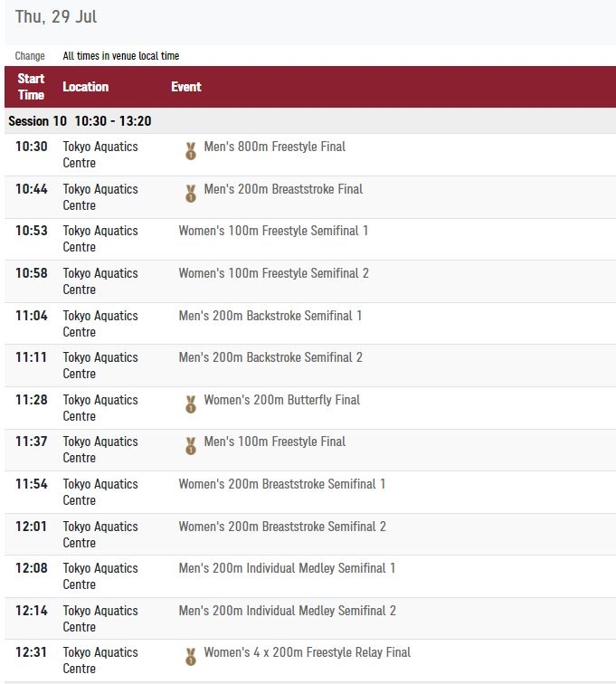Select Men's 200m Backstroke Semifinal 1
The width and height of the screenshot is (616, 684).
270,316
